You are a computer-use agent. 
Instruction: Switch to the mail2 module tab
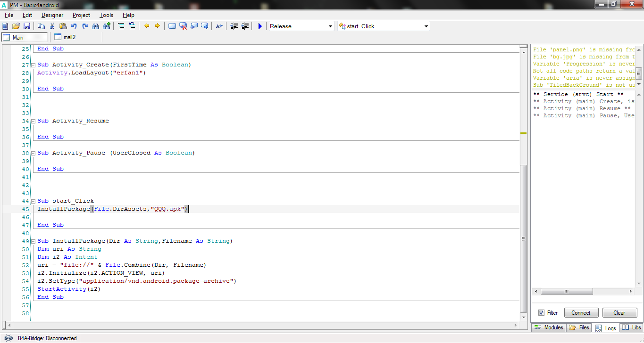coord(69,37)
